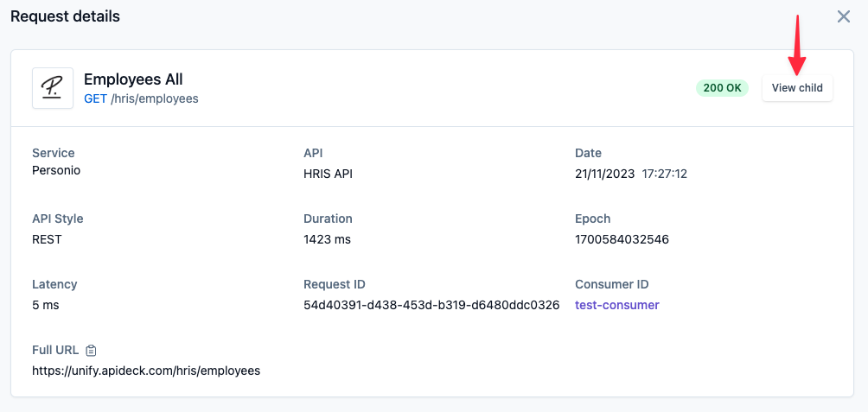This screenshot has height=412, width=868.
Task: Click the Epoch value 1700584032546
Action: [x=622, y=239]
